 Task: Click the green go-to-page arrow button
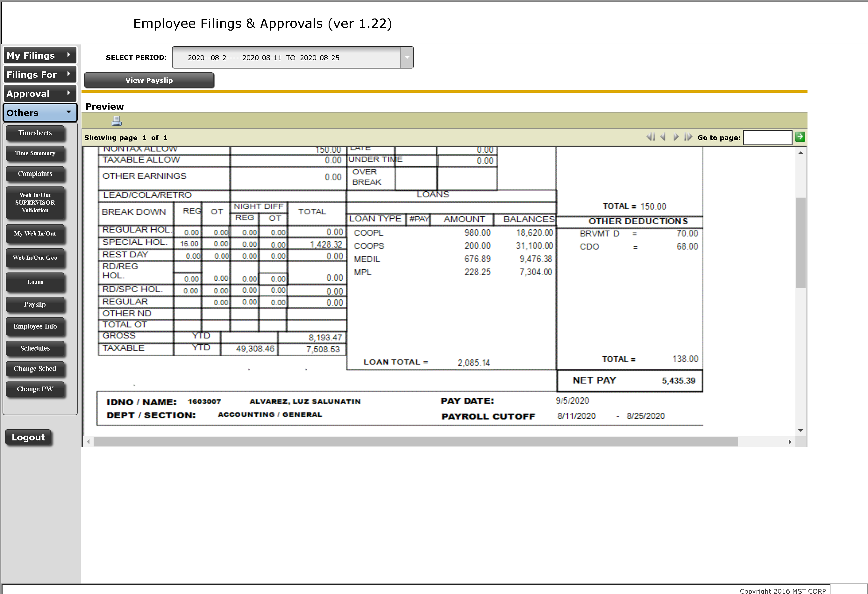800,137
